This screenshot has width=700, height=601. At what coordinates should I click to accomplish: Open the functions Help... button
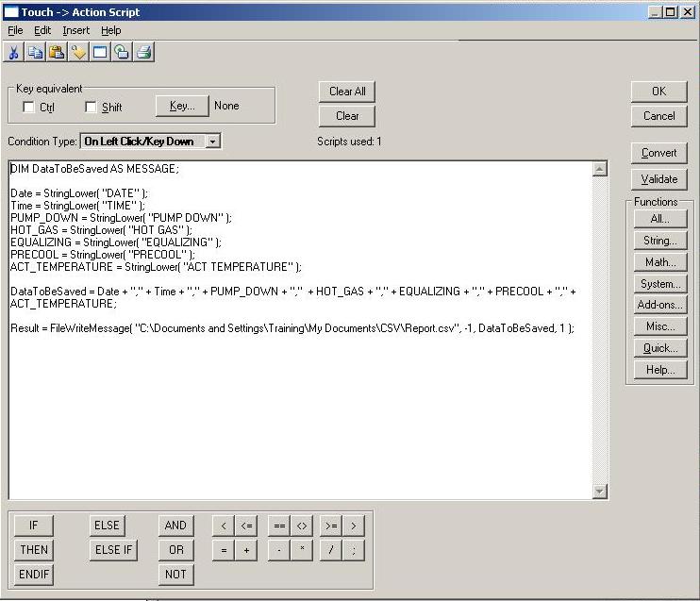coord(660,370)
